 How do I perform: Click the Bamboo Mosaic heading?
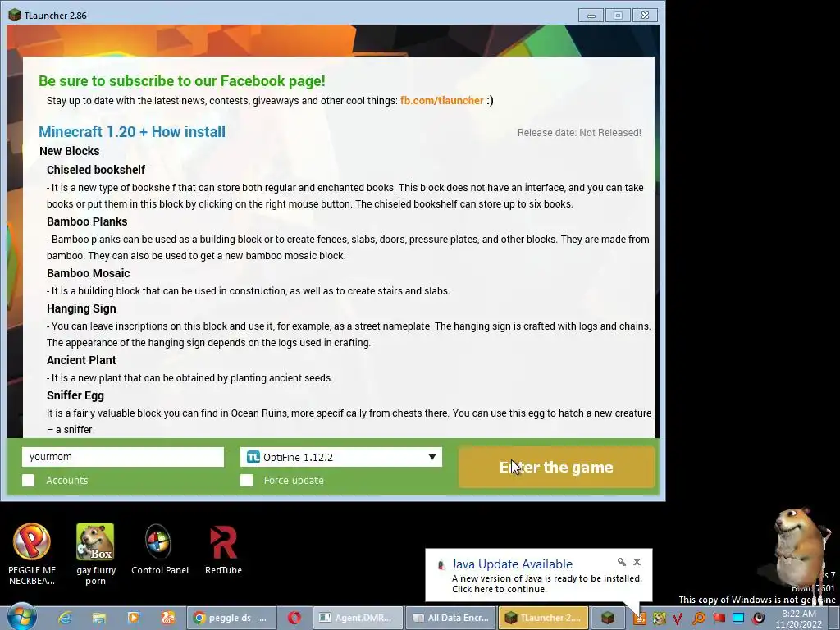[x=89, y=273]
